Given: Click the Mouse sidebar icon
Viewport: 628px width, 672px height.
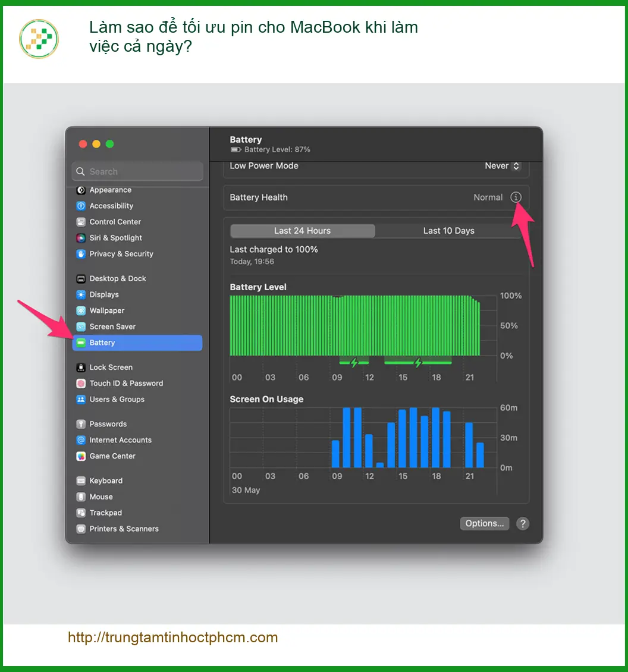Looking at the screenshot, I should 81,497.
